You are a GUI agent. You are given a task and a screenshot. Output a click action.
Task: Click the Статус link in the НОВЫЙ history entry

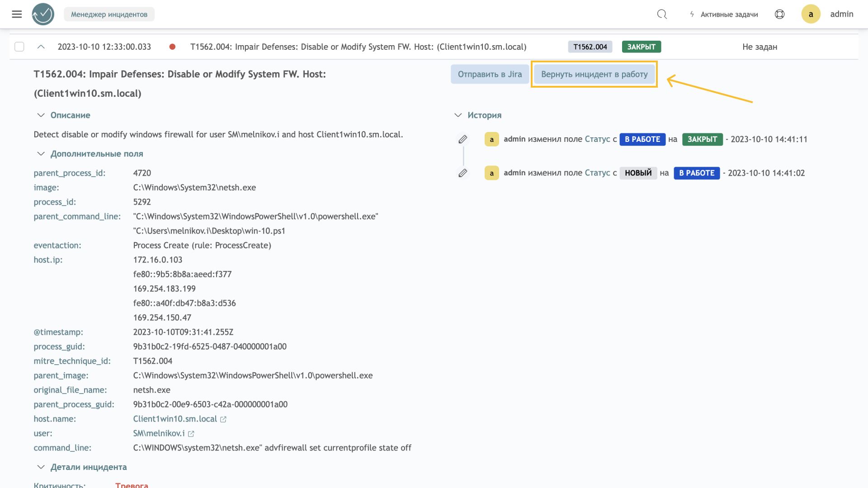coord(597,173)
